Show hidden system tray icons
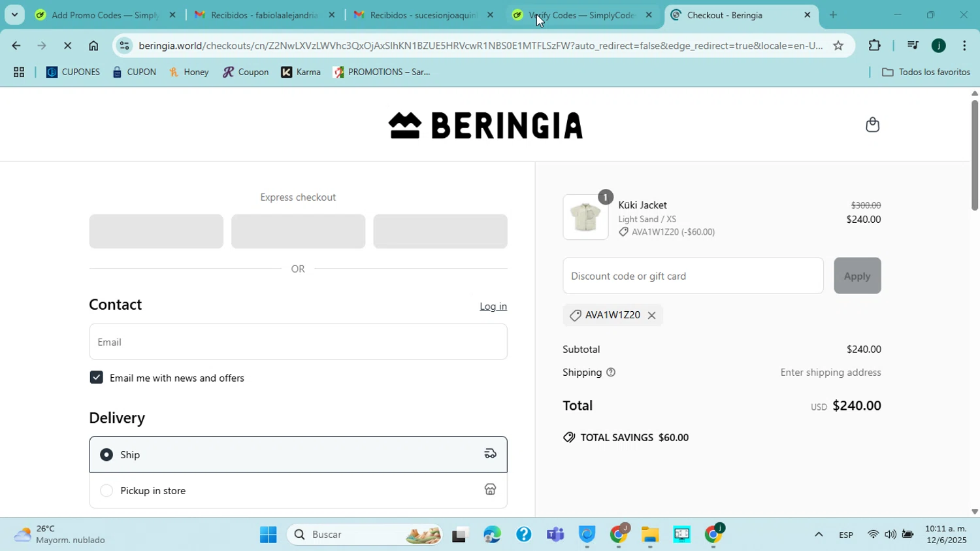The image size is (980, 551). point(818,535)
